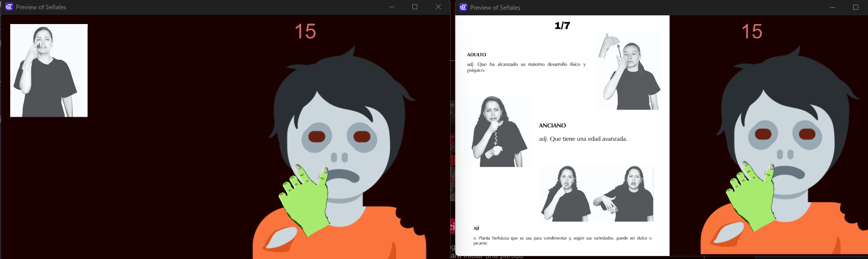
Task: Click the AJÍ sign photo pair
Action: pos(597,193)
